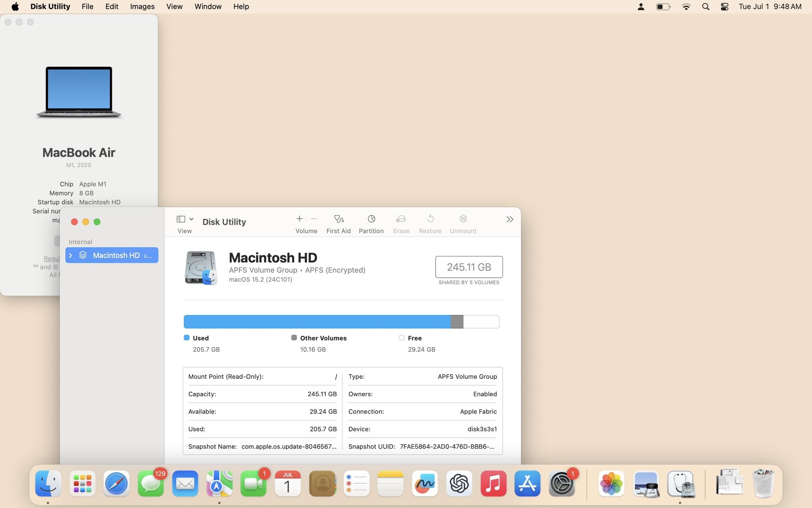Click the white Free bar segment
This screenshot has width=812, height=508.
coord(481,322)
